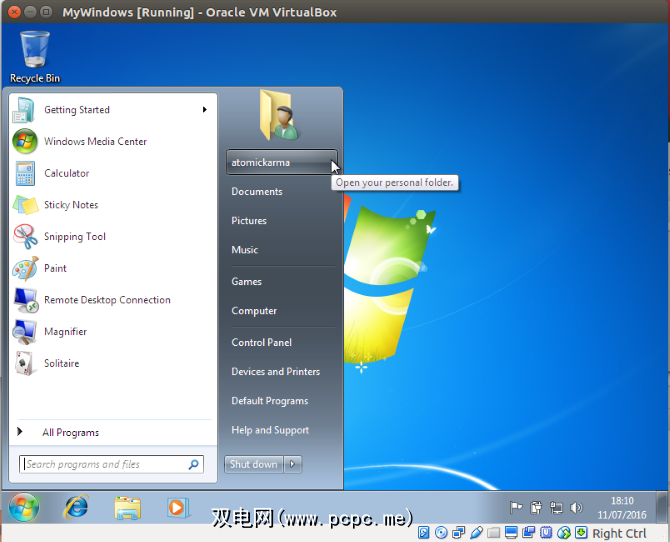This screenshot has height=542, width=670.
Task: Click the volume speaker tray icon
Action: (x=576, y=507)
